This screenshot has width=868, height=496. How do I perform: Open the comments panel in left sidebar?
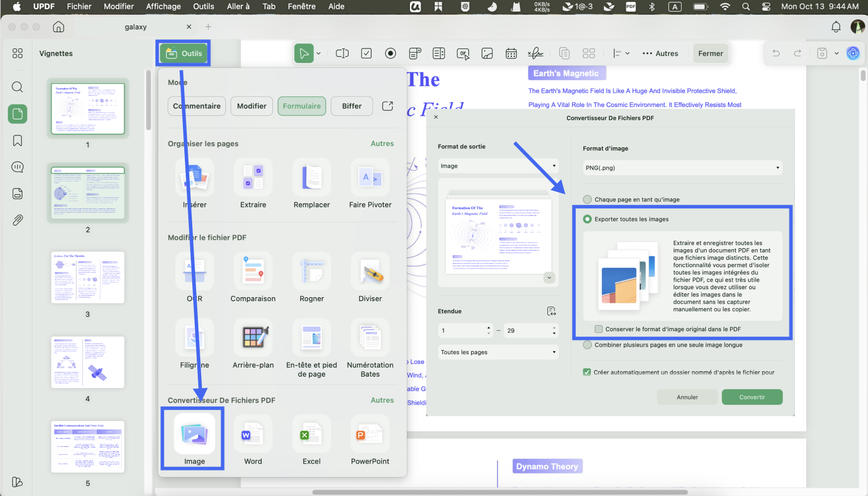(17, 167)
